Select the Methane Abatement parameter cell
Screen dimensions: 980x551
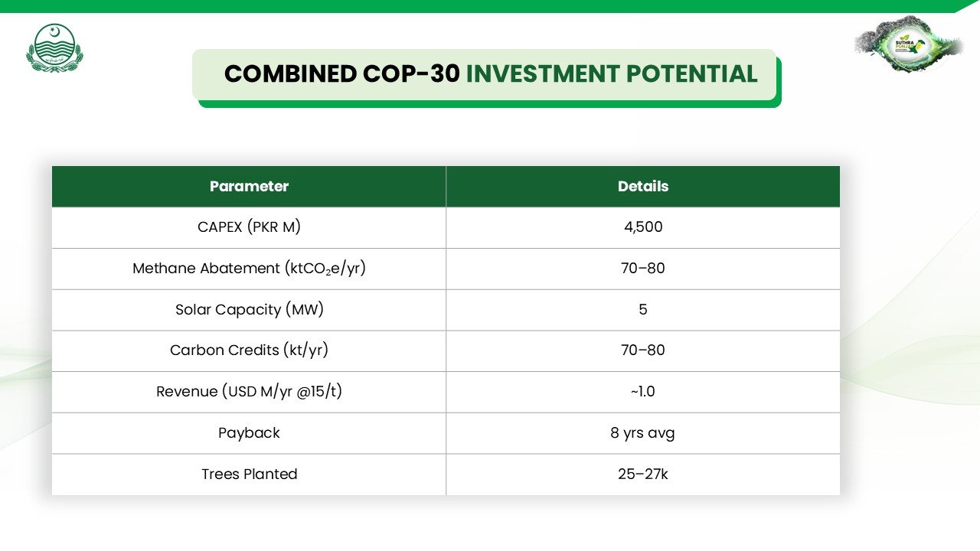[x=249, y=269]
